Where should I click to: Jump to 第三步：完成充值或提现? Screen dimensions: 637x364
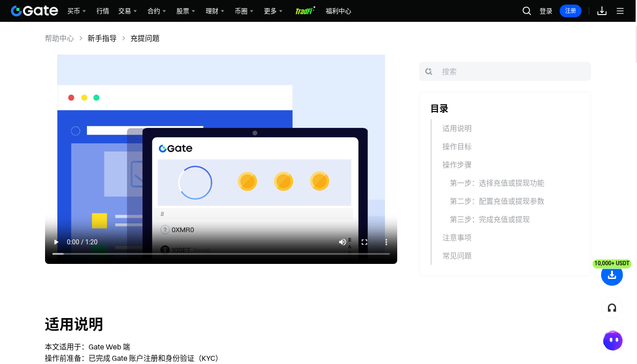(x=490, y=219)
